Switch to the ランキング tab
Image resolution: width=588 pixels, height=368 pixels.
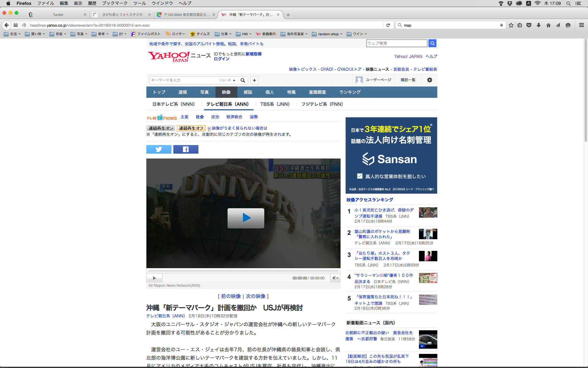[350, 92]
